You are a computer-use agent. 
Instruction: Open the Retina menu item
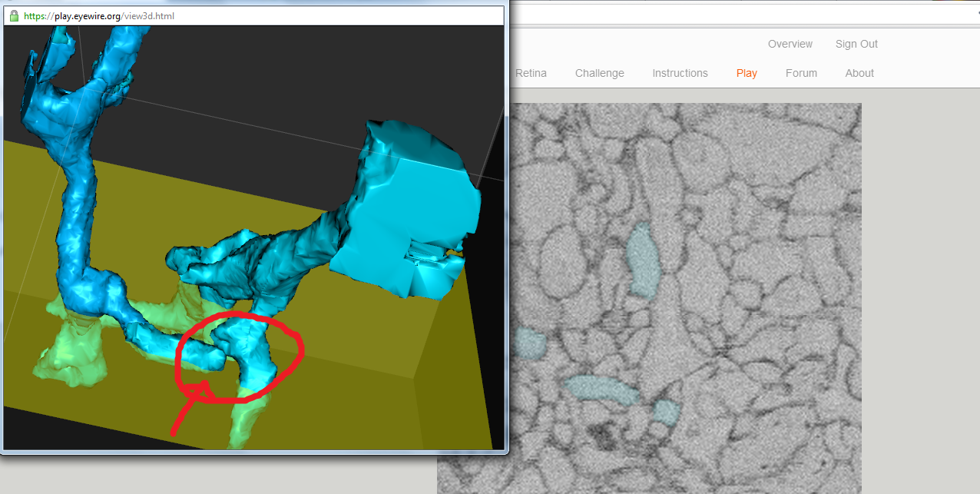[531, 73]
